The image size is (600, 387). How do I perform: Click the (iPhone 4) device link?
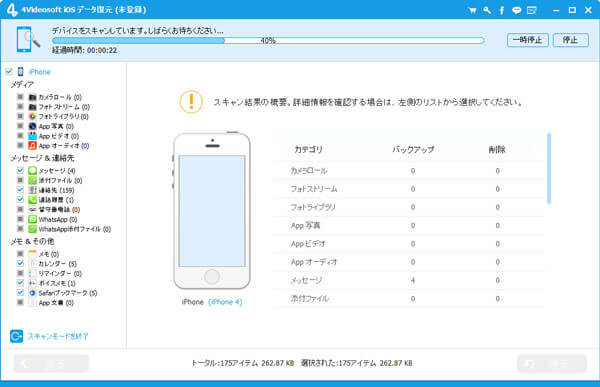coord(225,302)
